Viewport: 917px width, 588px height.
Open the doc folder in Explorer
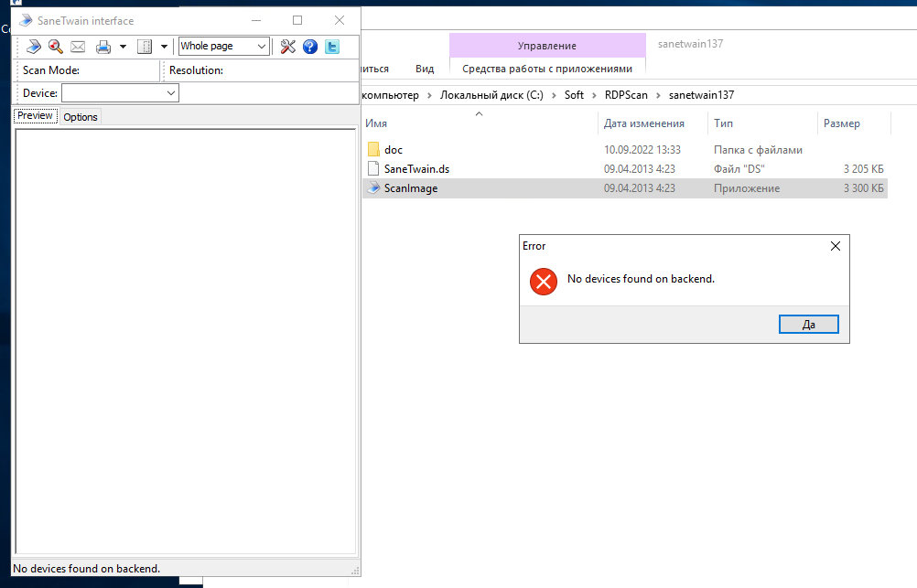click(394, 149)
